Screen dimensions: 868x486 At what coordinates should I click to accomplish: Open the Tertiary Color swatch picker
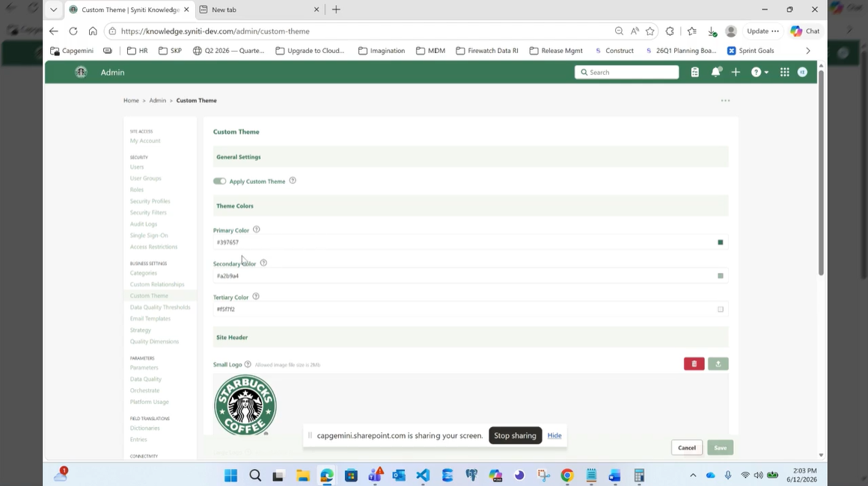click(720, 309)
